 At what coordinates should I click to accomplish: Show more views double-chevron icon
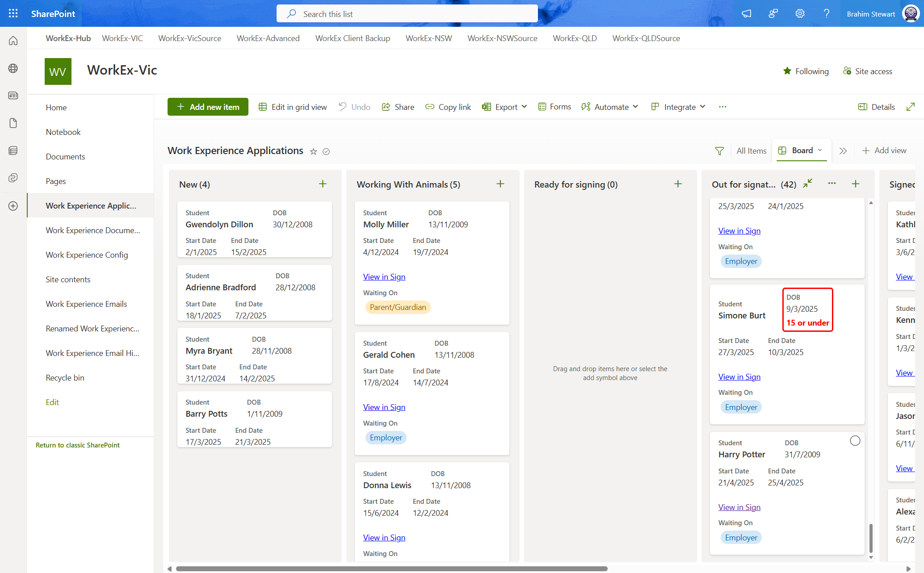[843, 151]
